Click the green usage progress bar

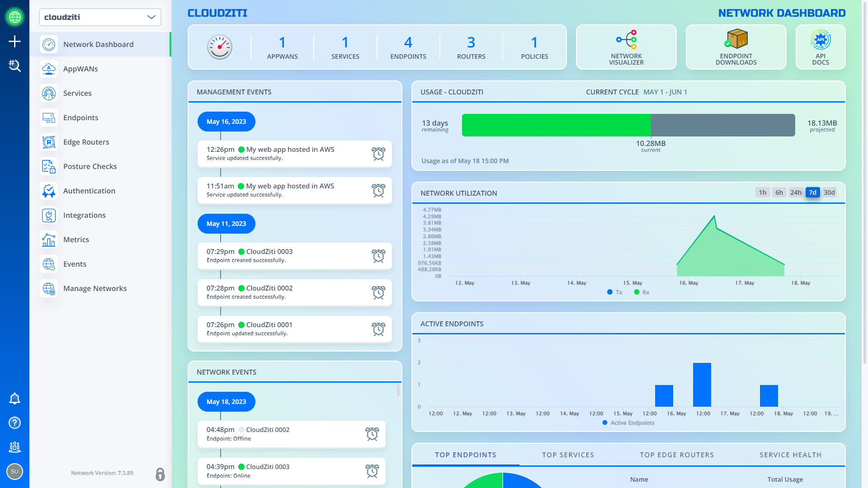tap(556, 125)
